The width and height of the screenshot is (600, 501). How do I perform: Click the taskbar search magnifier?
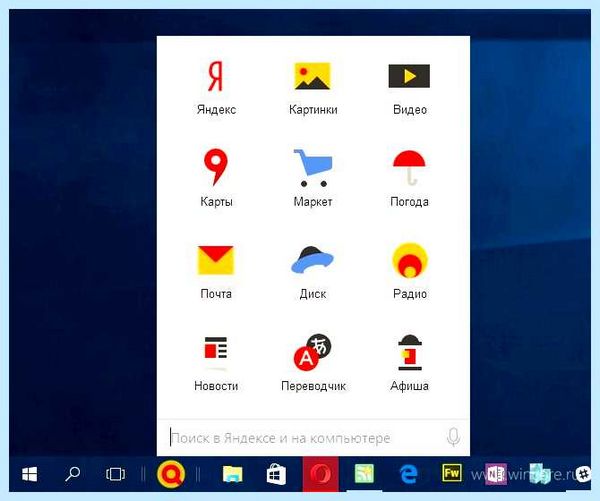72,474
